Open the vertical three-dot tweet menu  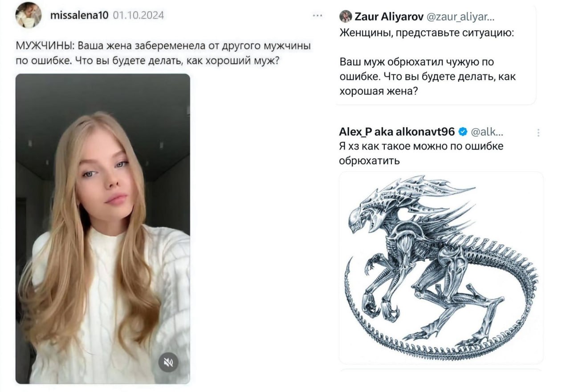(x=538, y=133)
